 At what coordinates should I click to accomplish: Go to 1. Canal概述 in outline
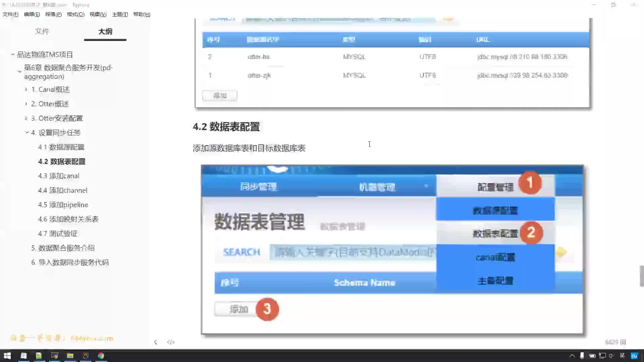tap(51, 89)
